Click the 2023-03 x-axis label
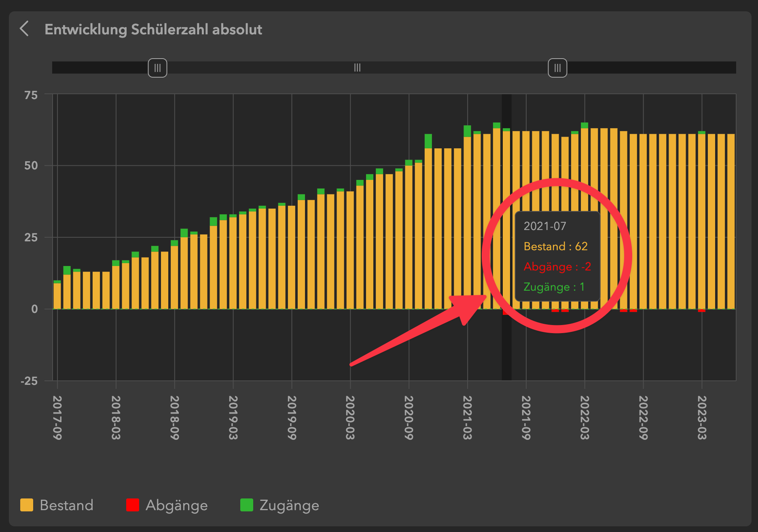 (x=702, y=417)
